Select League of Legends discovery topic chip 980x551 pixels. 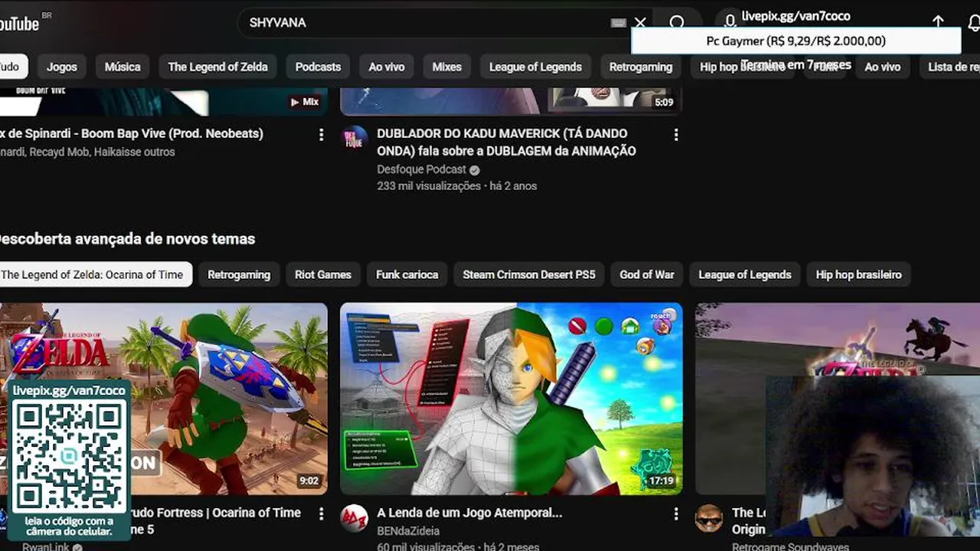745,275
